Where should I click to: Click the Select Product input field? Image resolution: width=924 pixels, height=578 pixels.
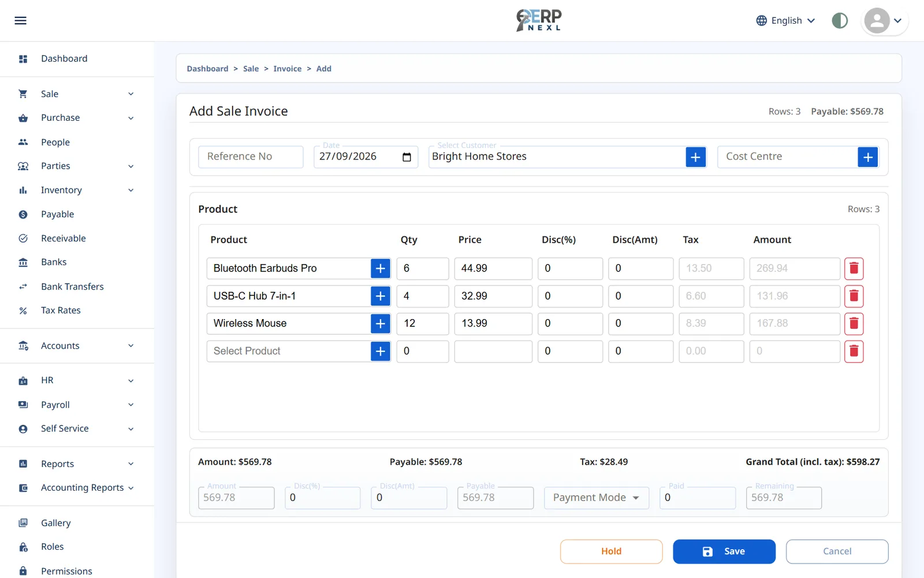[289, 351]
